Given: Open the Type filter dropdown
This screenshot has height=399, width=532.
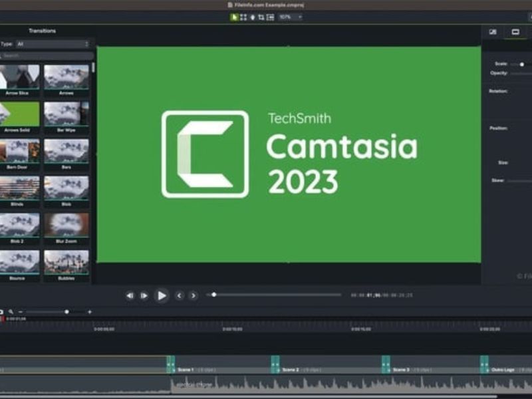Looking at the screenshot, I should (x=53, y=44).
